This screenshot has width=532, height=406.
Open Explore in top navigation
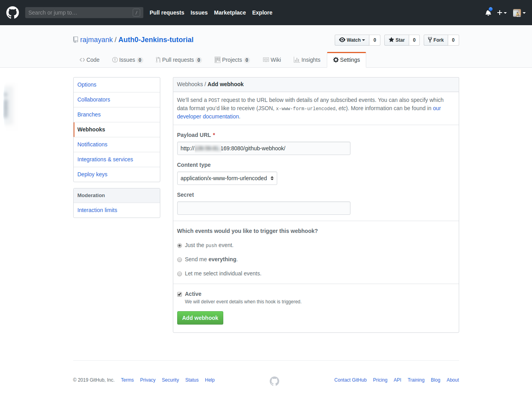(x=262, y=13)
